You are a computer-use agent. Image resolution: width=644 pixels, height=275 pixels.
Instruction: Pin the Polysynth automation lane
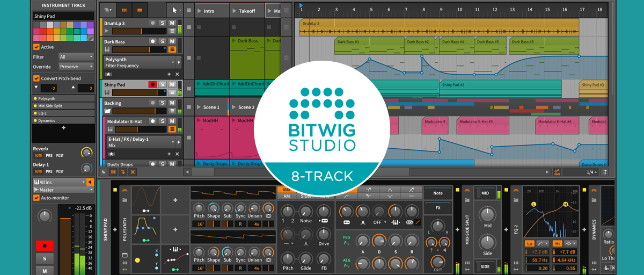tap(178, 63)
